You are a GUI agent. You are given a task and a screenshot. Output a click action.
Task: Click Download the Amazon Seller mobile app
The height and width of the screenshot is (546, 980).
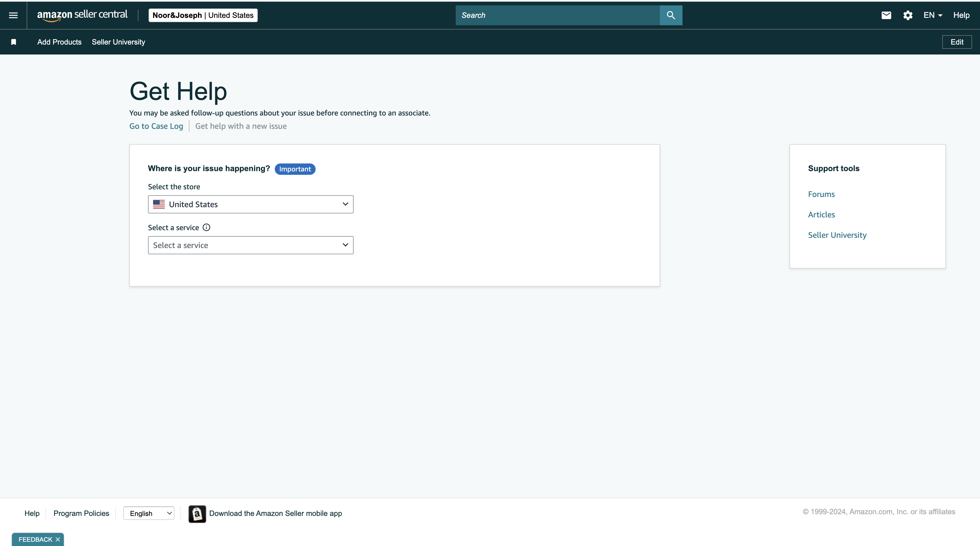[x=275, y=513]
